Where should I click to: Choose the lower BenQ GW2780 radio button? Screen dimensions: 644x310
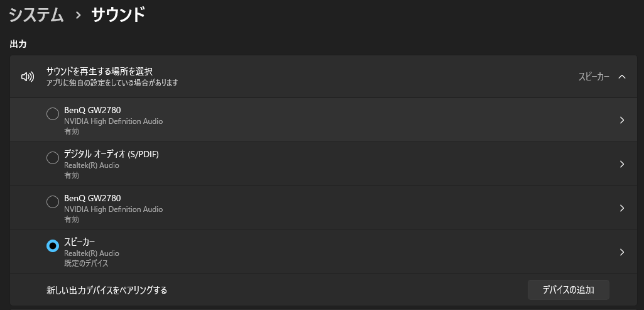(x=53, y=202)
